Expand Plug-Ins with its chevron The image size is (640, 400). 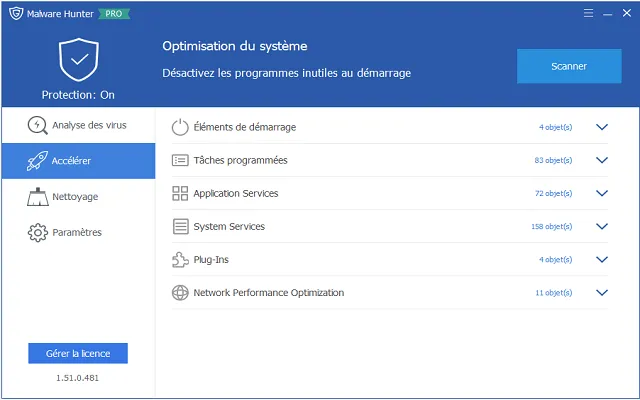[x=602, y=259]
